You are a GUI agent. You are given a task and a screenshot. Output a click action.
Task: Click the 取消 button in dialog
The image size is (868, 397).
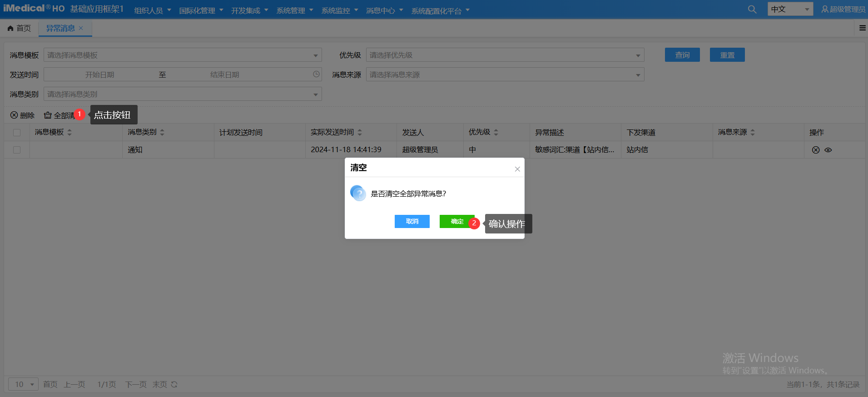tap(412, 222)
